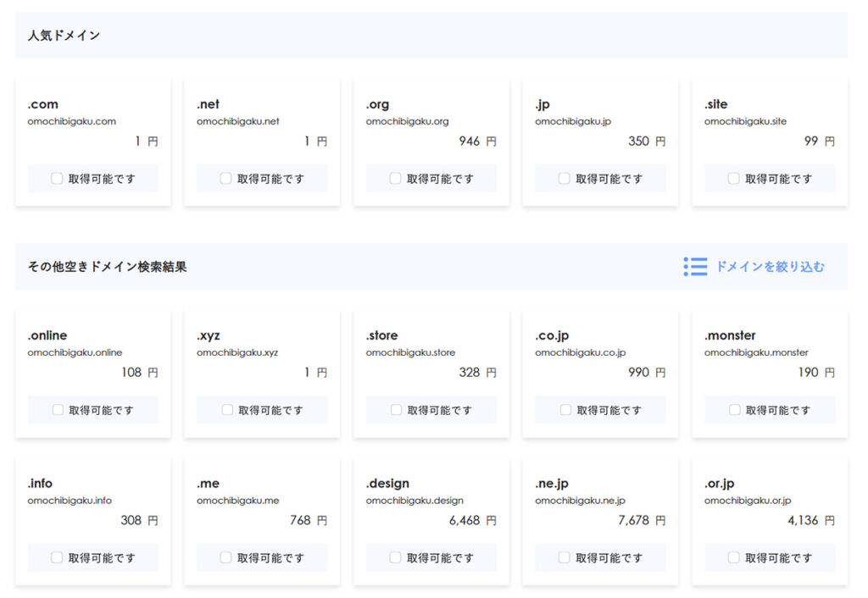Check the box for omochibigaku.com

(57, 179)
